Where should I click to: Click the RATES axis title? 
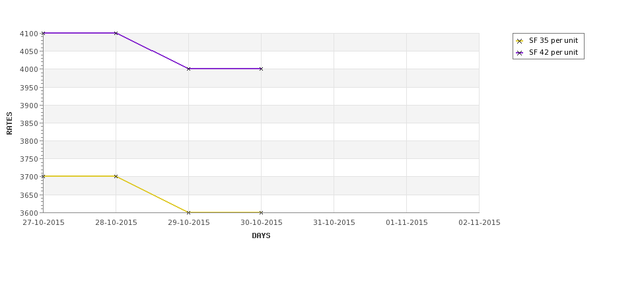(9, 123)
